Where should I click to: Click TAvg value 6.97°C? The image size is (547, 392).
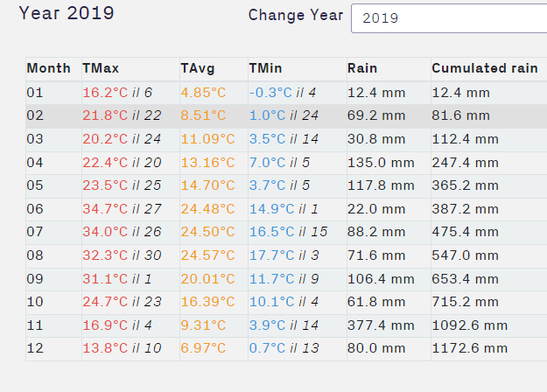click(x=203, y=348)
